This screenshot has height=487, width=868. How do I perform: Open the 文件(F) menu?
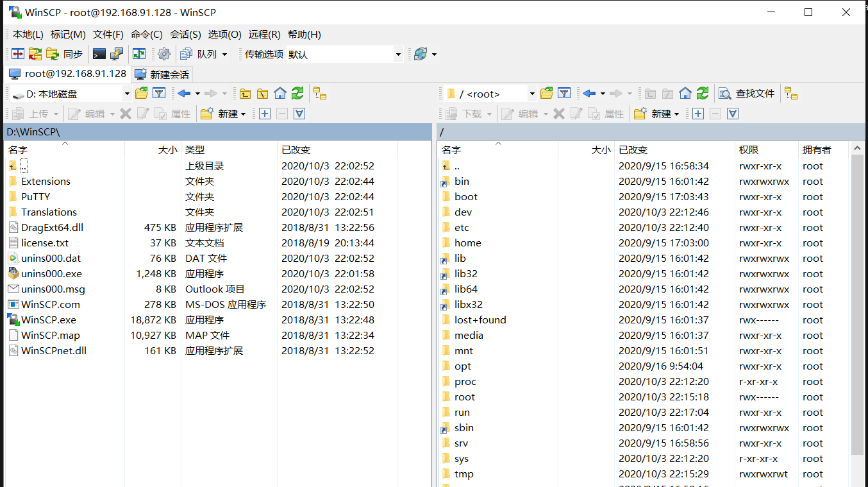pyautogui.click(x=108, y=35)
